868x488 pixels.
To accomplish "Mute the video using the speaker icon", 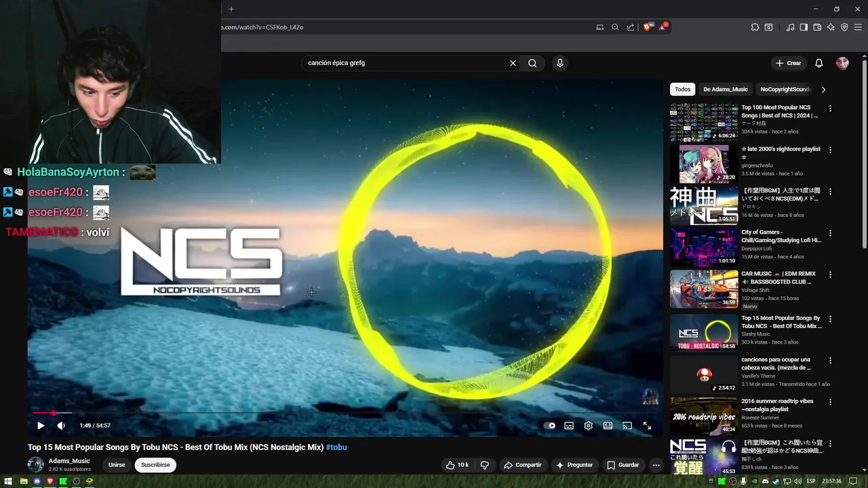I will pos(61,426).
